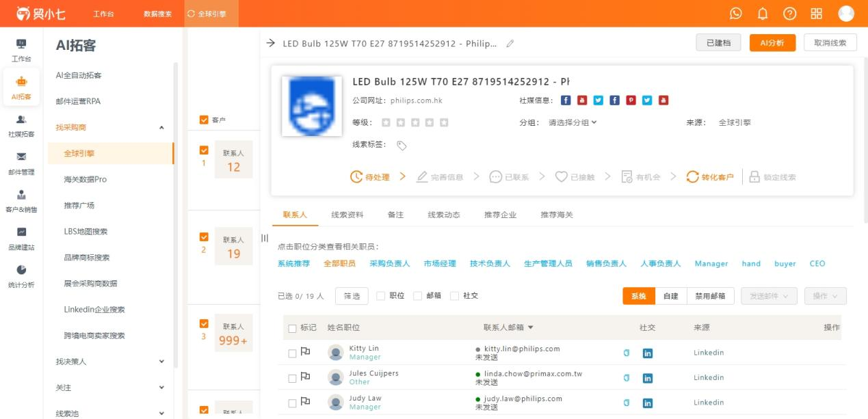This screenshot has height=419, width=868.
Task: Open Facebook icon right after 社媒信息 label
Action: point(565,100)
